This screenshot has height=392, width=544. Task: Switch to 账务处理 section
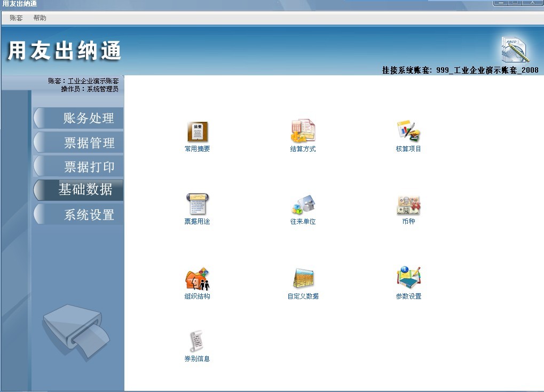[78, 118]
